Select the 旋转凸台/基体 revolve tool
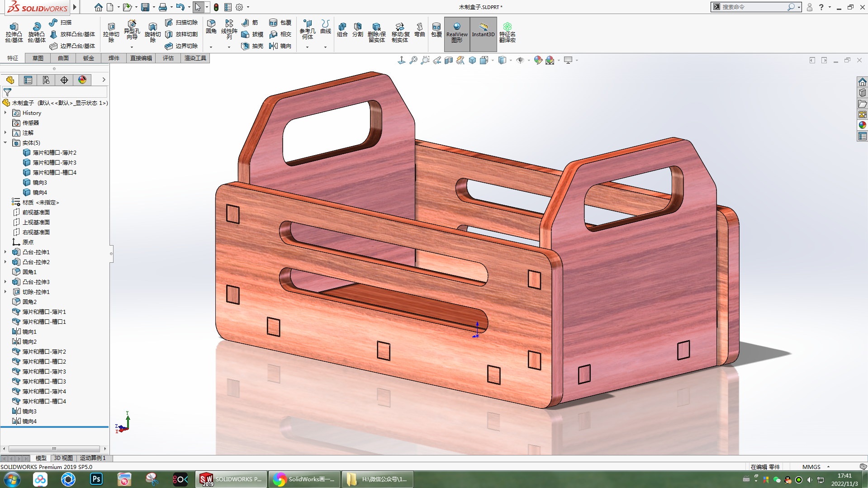This screenshot has width=868, height=488. click(x=36, y=33)
